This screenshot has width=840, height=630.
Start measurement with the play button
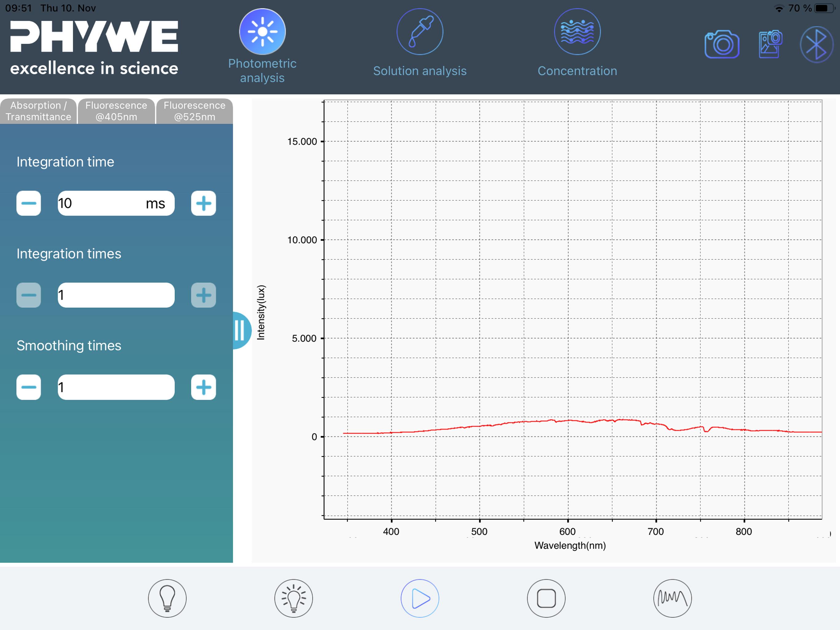click(x=420, y=598)
